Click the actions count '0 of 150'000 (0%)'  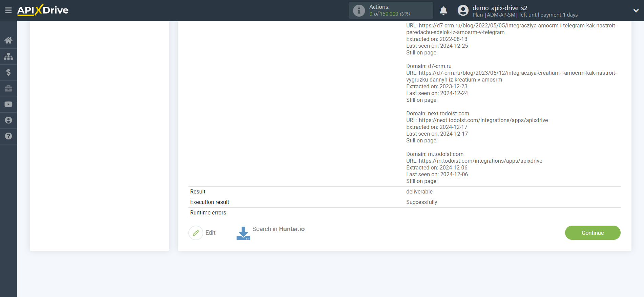coord(390,14)
